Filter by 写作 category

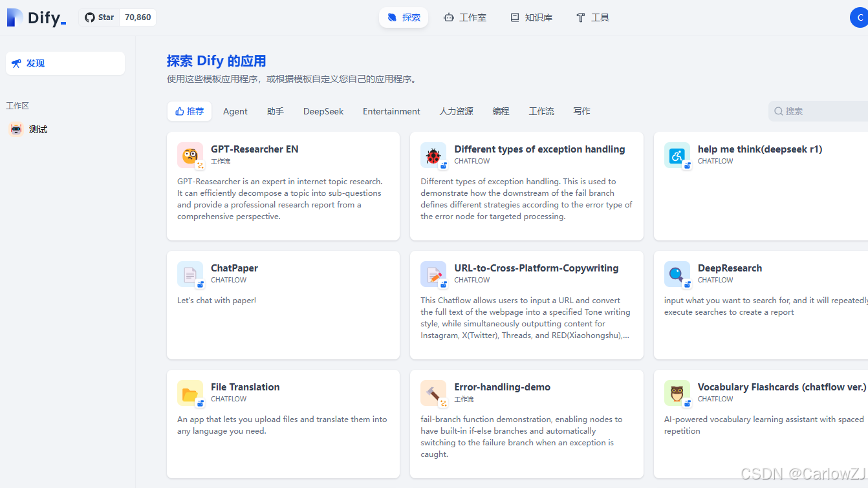point(581,111)
